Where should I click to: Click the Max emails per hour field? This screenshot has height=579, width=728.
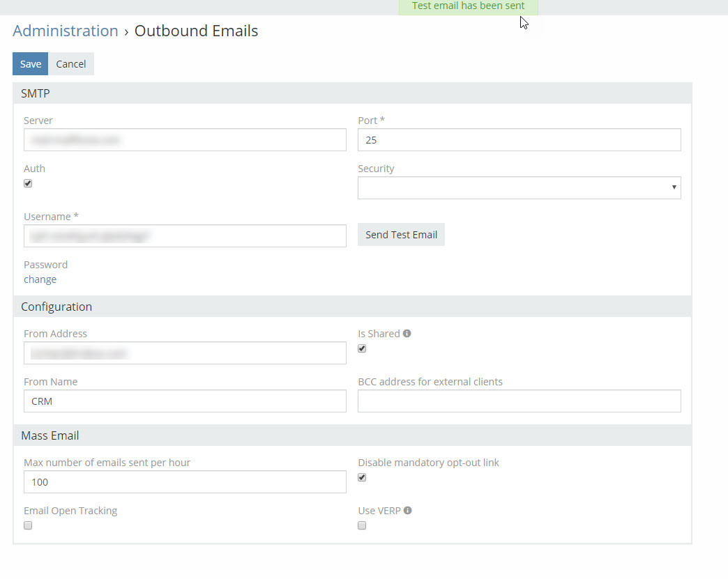185,482
